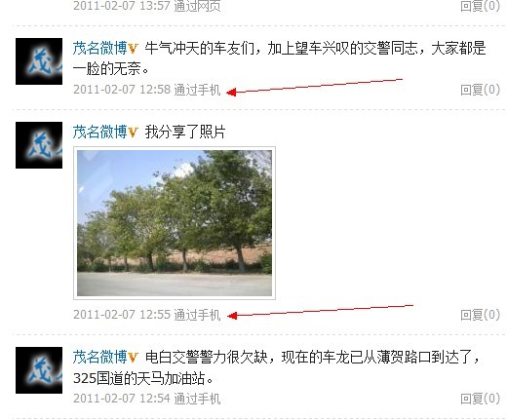Click 回复(0) on the 12:55 photo post

tap(480, 315)
